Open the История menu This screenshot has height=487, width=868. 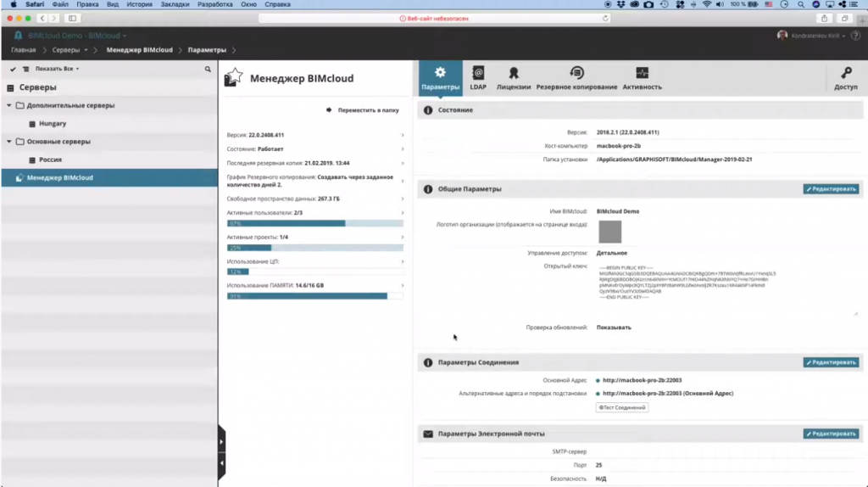coord(139,4)
